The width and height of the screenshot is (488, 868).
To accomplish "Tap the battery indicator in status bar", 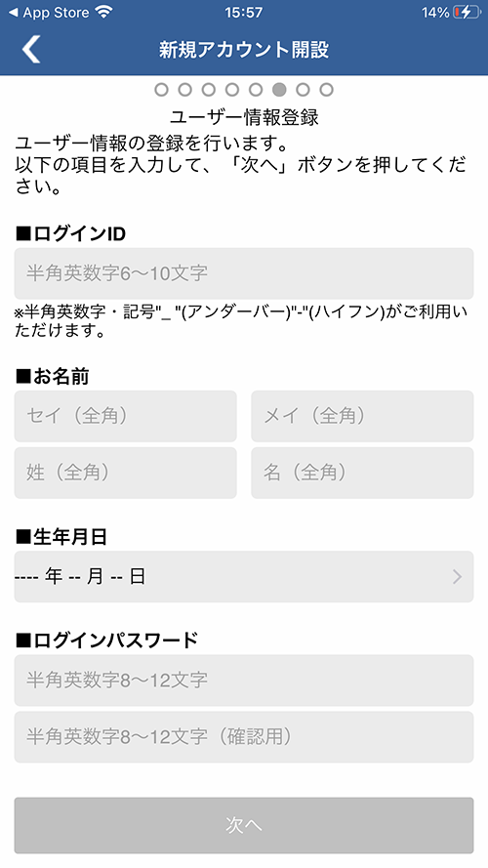I will click(x=466, y=12).
